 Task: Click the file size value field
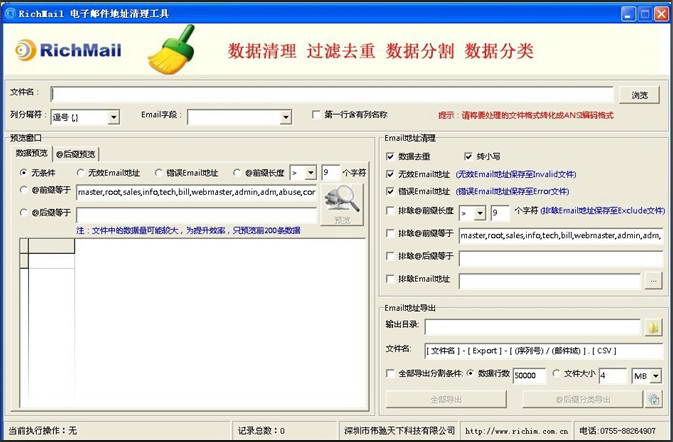[613, 376]
